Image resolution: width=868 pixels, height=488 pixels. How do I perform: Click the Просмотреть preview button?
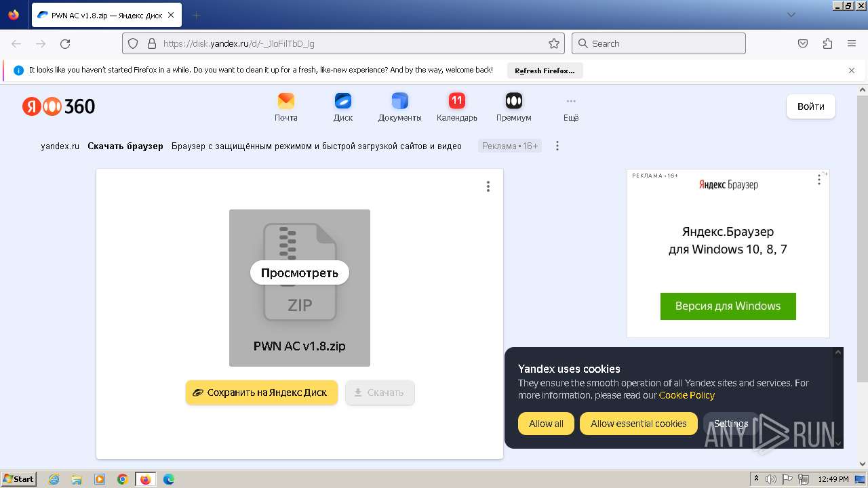pyautogui.click(x=300, y=273)
